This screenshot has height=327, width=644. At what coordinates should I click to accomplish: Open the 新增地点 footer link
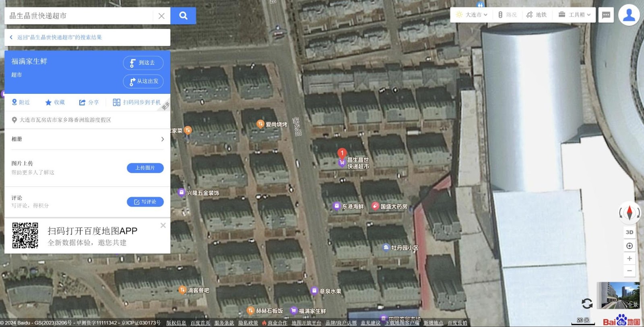click(x=433, y=323)
